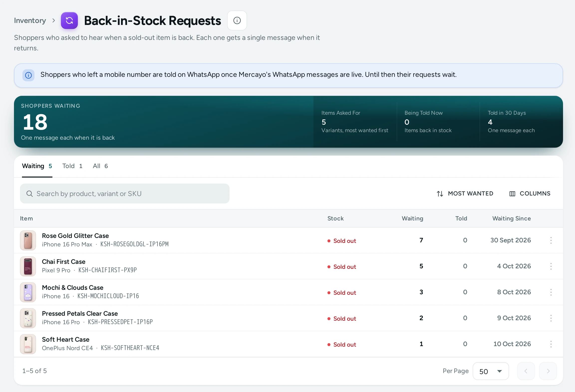Open the page info icon beside the title
575x392 pixels.
(x=237, y=20)
